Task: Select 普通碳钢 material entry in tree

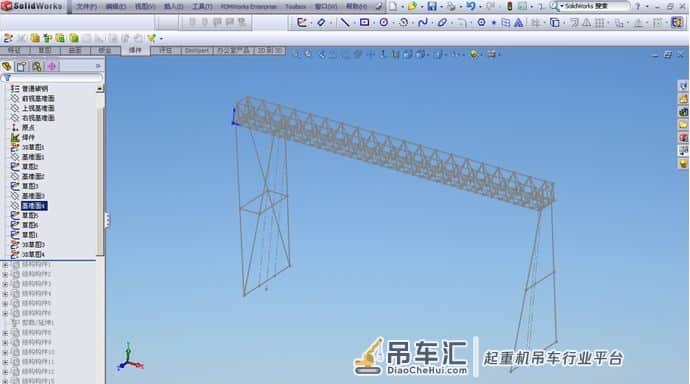Action: coord(35,88)
